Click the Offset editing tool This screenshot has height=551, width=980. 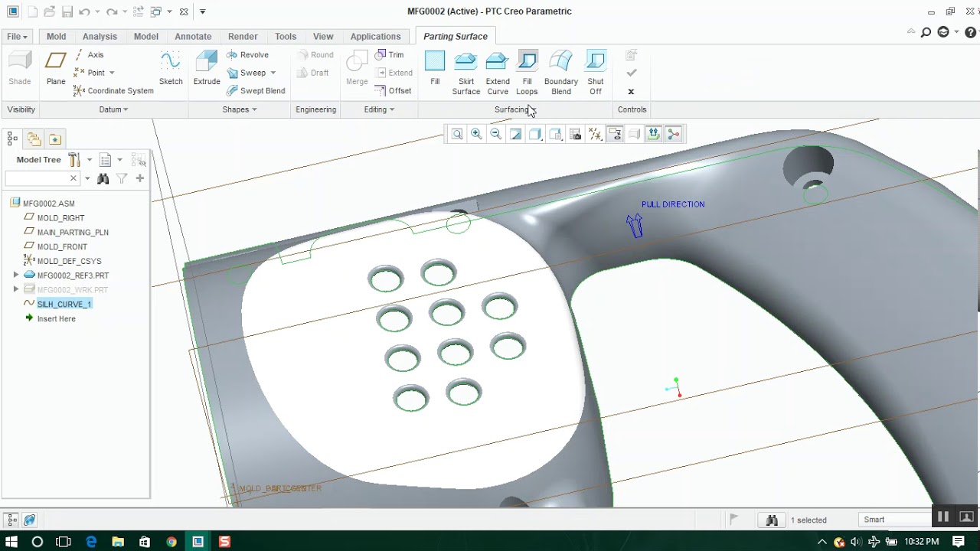coord(394,90)
